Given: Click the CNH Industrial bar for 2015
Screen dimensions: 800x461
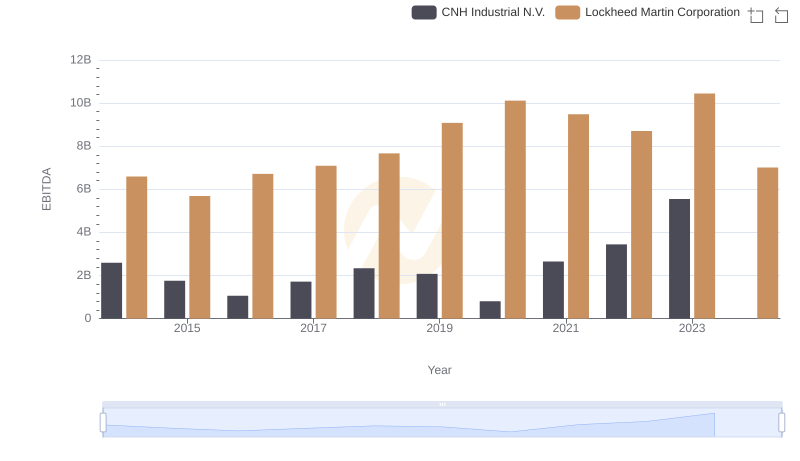Looking at the screenshot, I should pyautogui.click(x=174, y=299).
